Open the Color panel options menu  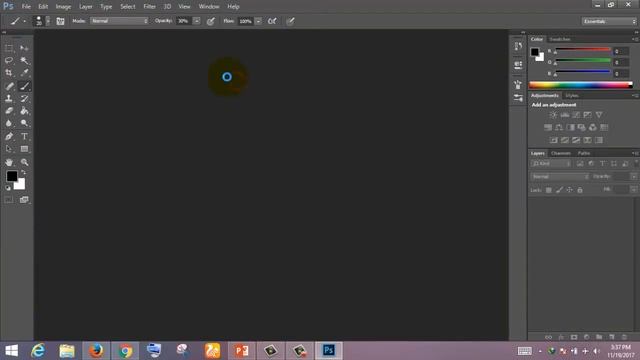coord(635,39)
